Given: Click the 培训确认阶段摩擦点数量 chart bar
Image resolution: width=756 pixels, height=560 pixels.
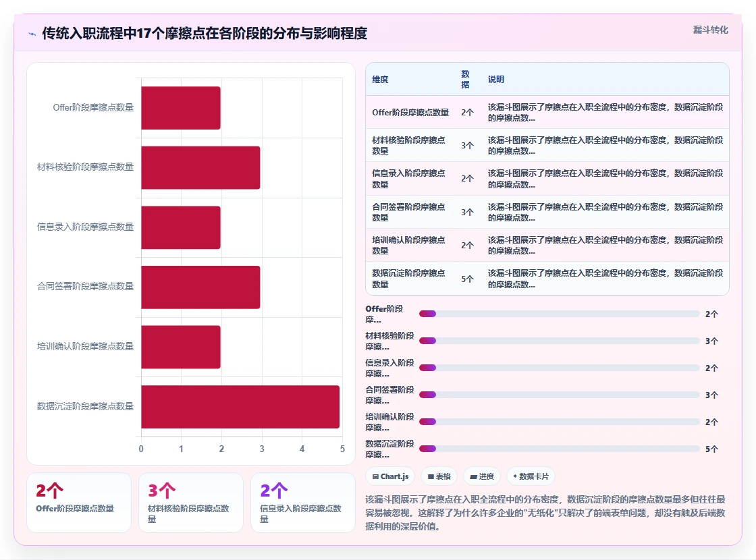Looking at the screenshot, I should click(181, 347).
